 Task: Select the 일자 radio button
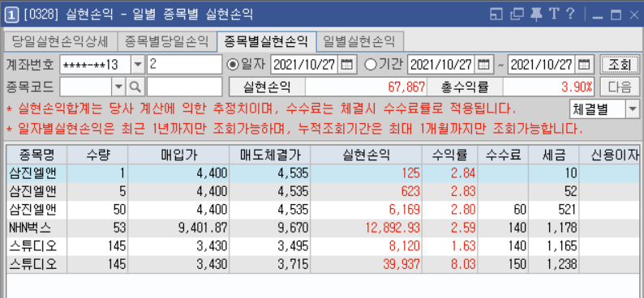tap(233, 64)
